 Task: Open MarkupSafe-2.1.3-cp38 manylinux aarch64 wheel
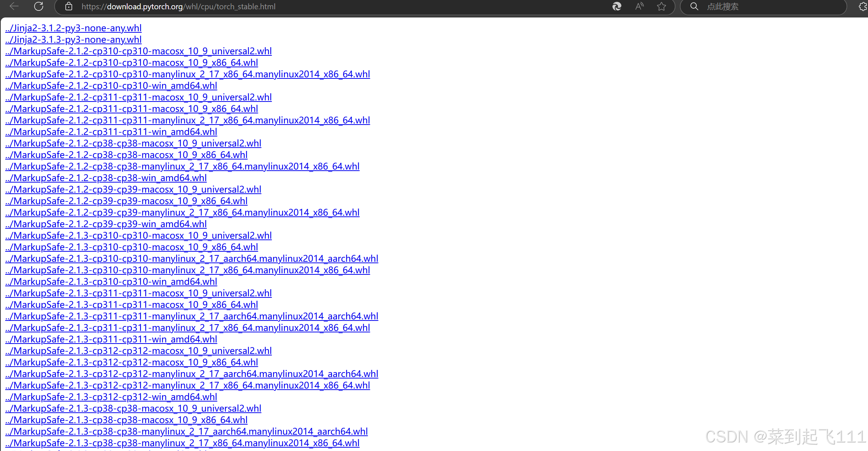(186, 432)
